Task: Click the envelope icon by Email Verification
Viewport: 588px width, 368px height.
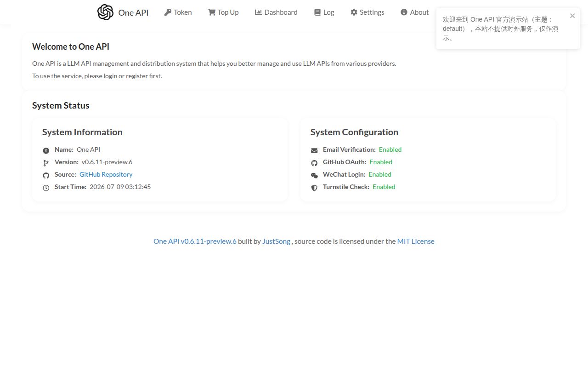Action: 314,150
